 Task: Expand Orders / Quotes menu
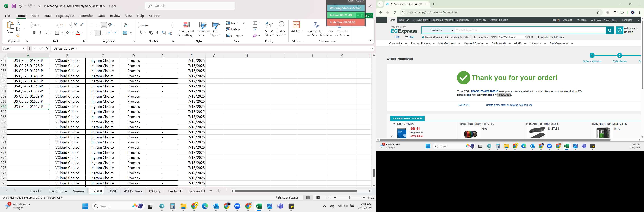point(475,44)
